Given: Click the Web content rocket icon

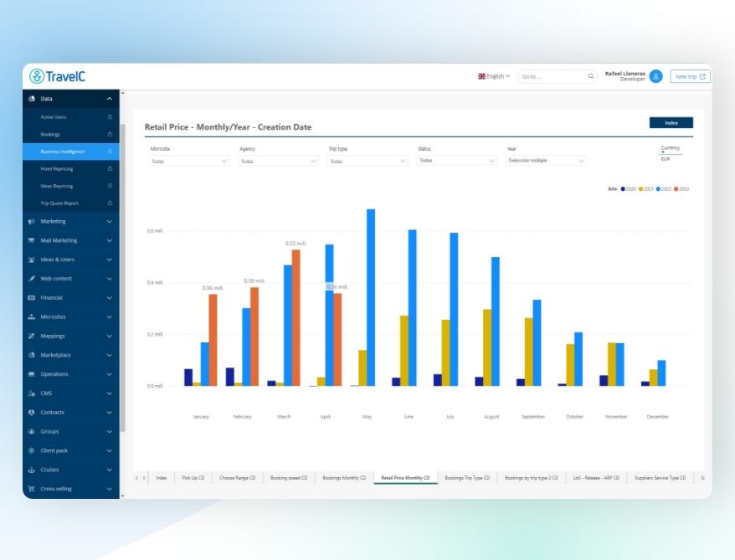Looking at the screenshot, I should point(32,279).
